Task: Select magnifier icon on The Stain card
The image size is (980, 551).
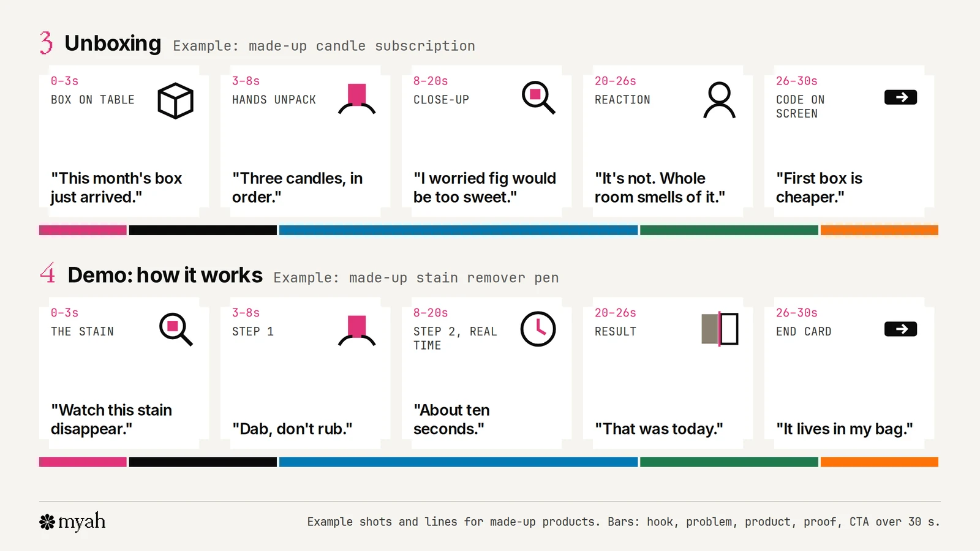Action: 176,329
